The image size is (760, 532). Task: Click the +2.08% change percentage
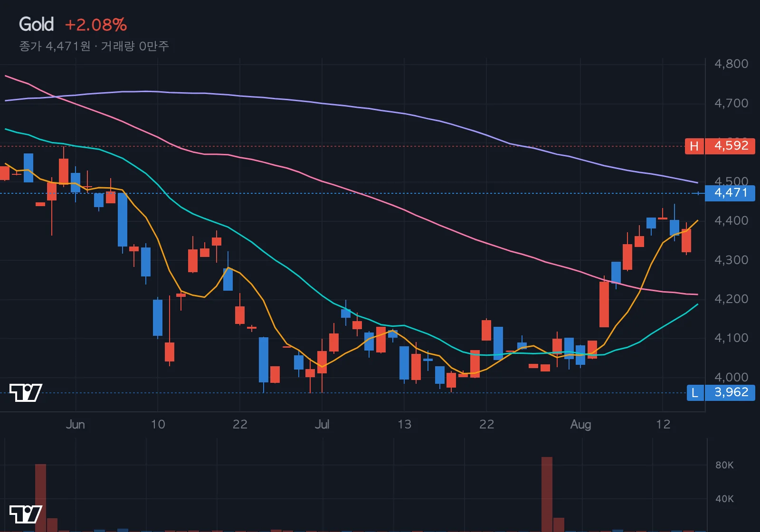click(x=95, y=25)
